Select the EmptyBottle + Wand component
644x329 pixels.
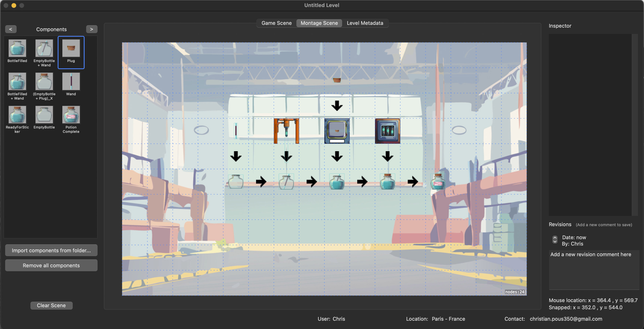pyautogui.click(x=44, y=48)
